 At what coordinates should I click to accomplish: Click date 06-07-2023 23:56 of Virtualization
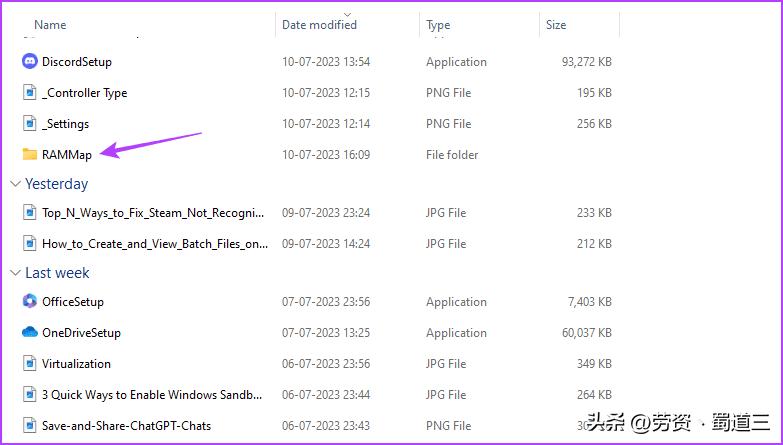[326, 364]
